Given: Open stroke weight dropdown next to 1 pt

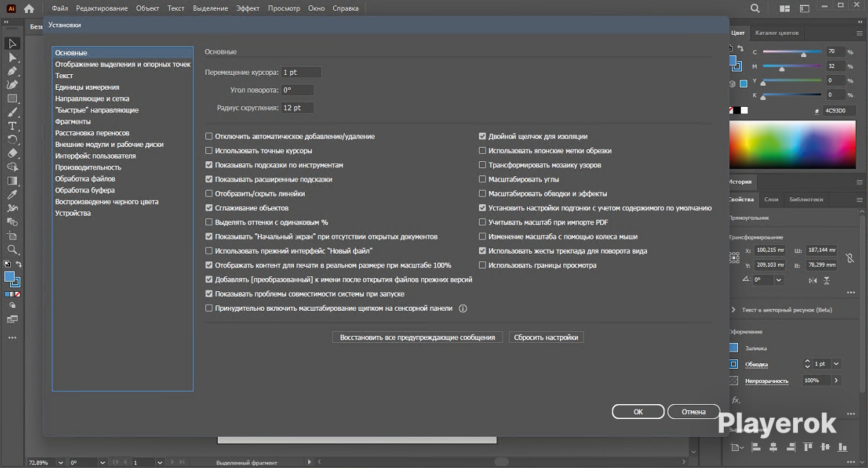Looking at the screenshot, I should coord(836,363).
